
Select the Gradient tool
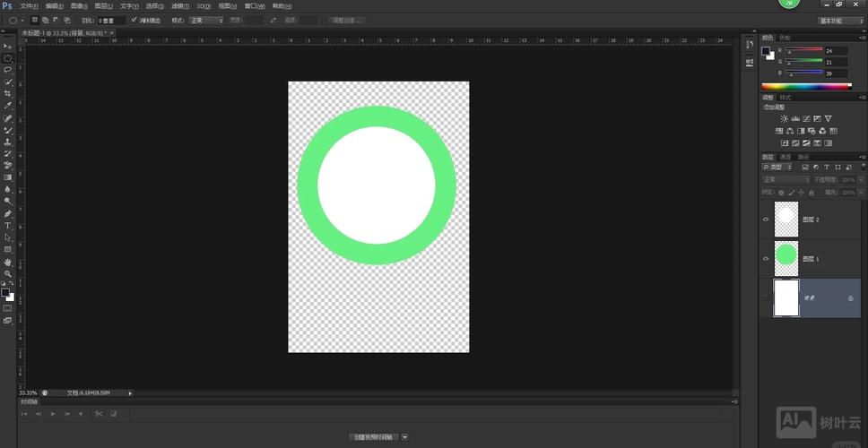(8, 177)
